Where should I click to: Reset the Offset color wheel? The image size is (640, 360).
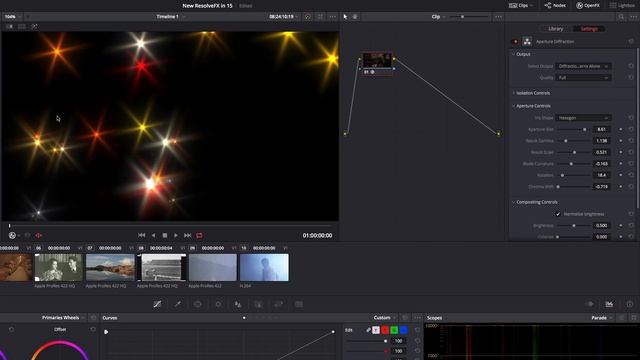(x=93, y=329)
